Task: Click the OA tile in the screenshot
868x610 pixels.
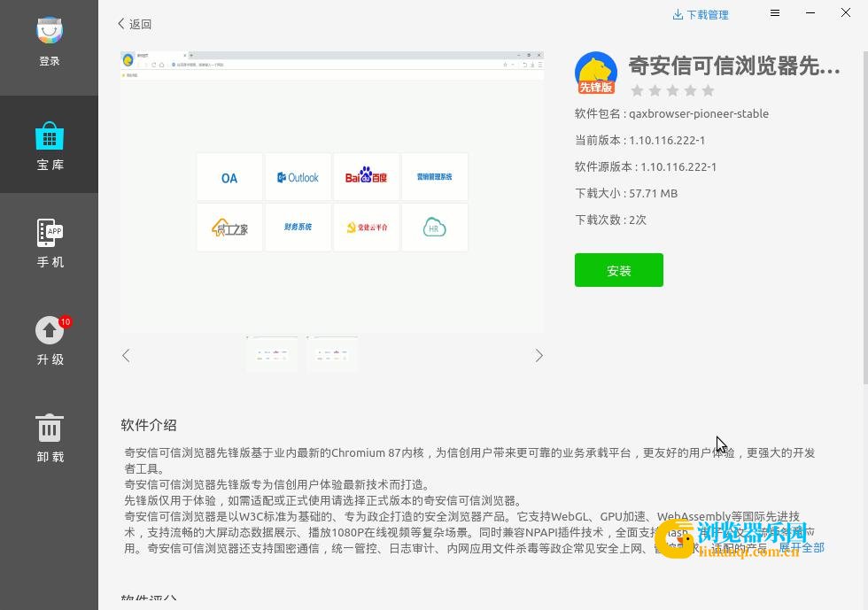Action: (229, 177)
